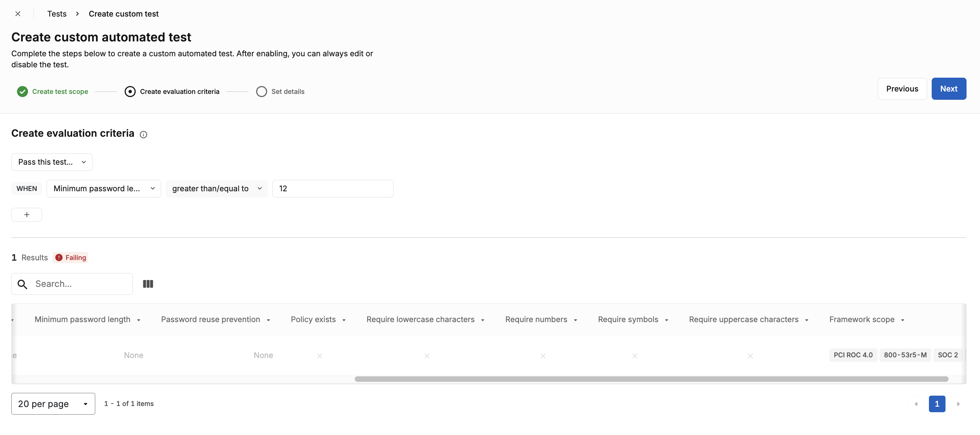The height and width of the screenshot is (435, 980).
Task: Click the search magnifier icon
Action: point(22,284)
